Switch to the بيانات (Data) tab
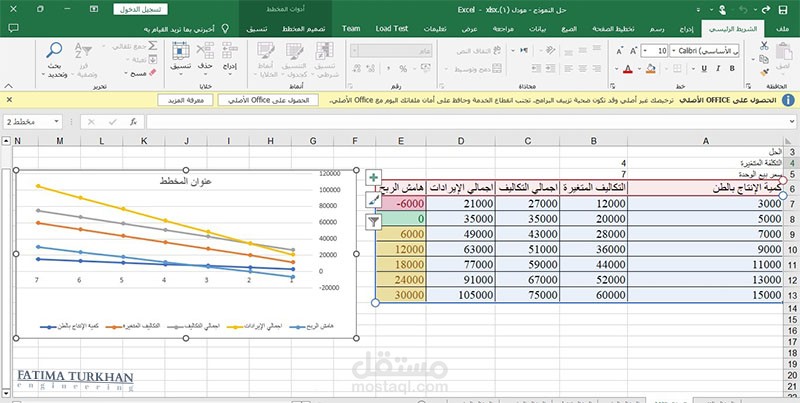The width and height of the screenshot is (800, 403). click(x=537, y=29)
